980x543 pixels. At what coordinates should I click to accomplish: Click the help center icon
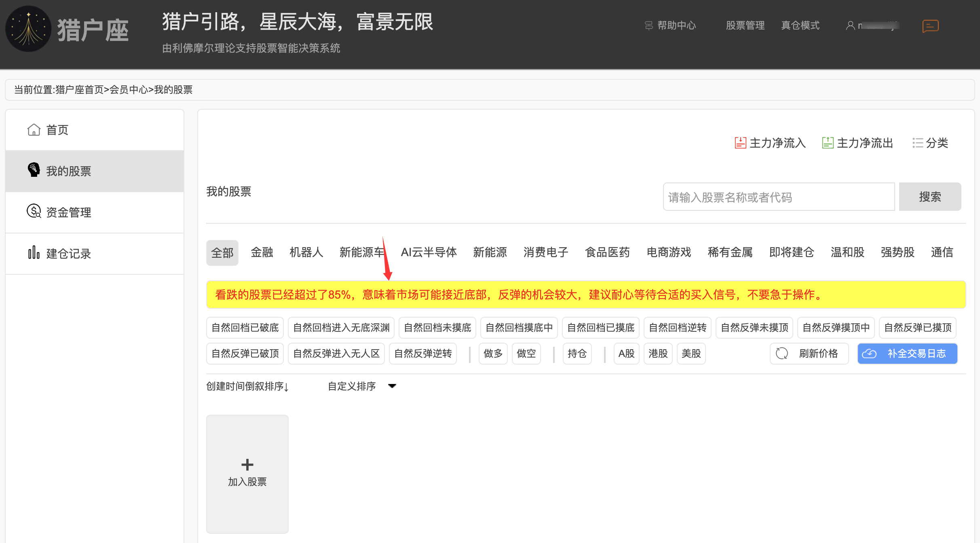(649, 25)
